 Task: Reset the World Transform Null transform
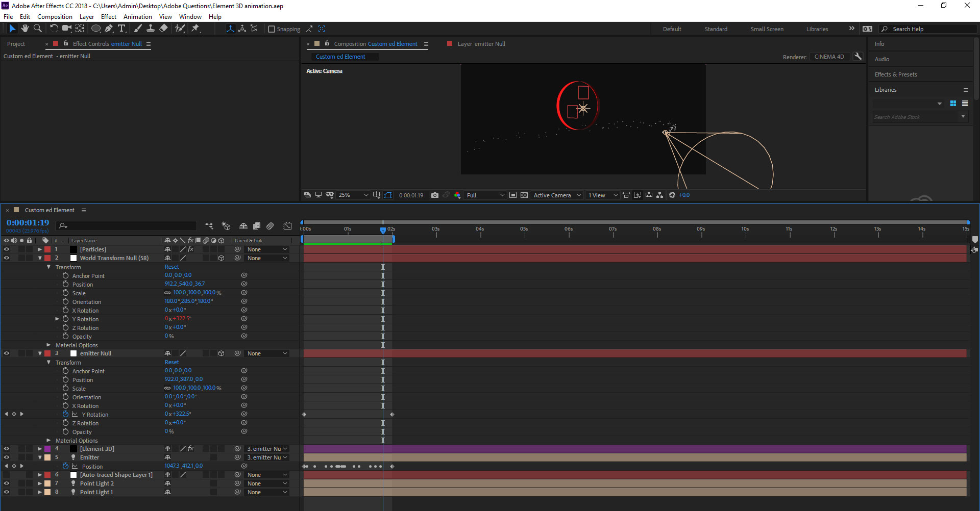[172, 267]
